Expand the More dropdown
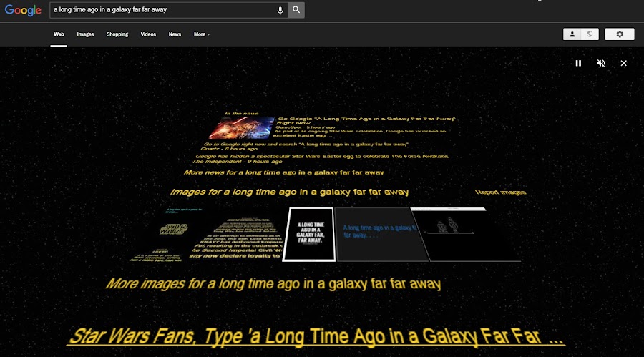This screenshot has width=644, height=357. (202, 34)
